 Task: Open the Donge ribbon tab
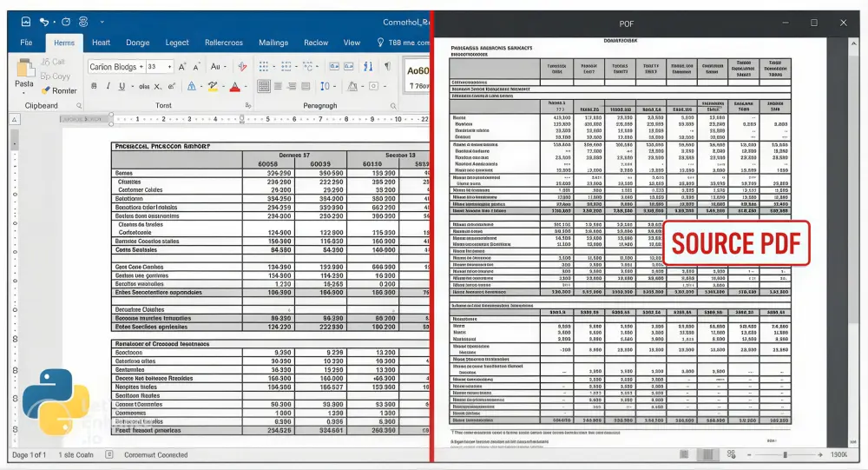(x=138, y=43)
